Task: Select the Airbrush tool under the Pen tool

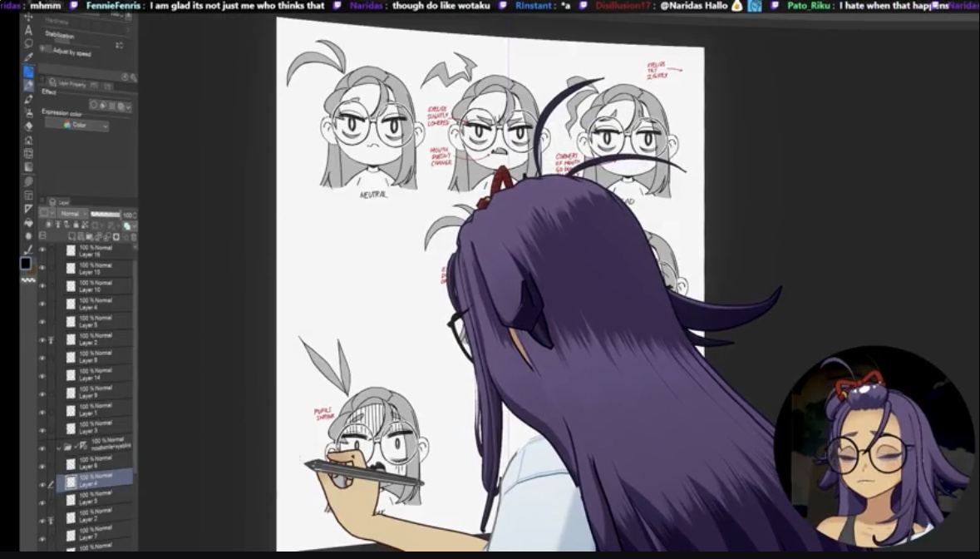Action: click(x=28, y=85)
